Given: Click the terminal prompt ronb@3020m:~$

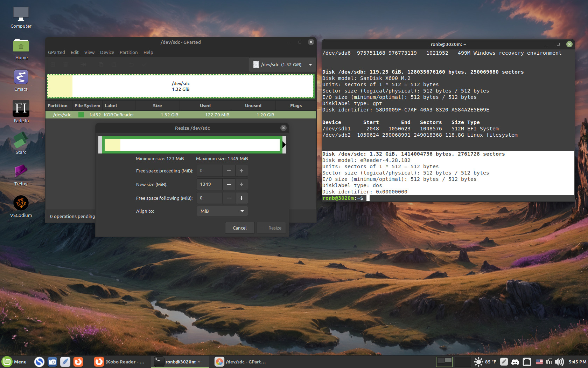Looking at the screenshot, I should 343,198.
